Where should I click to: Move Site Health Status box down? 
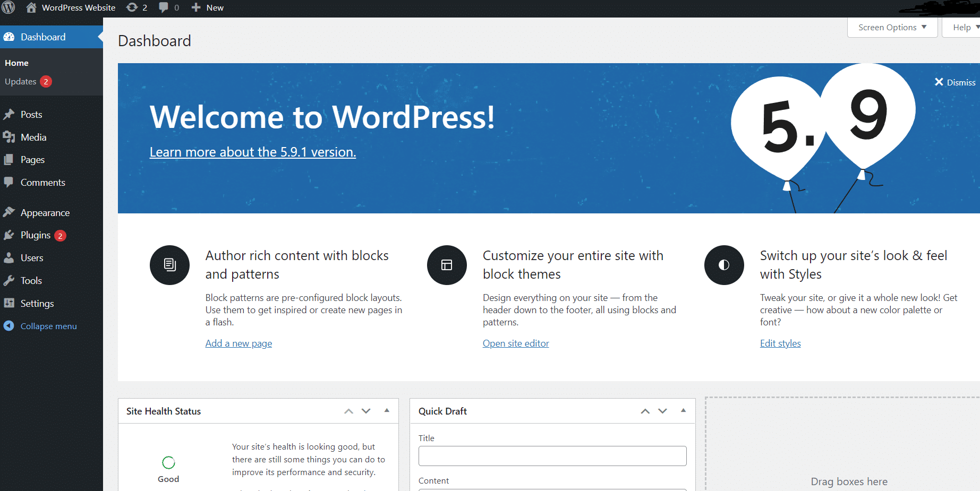tap(366, 411)
